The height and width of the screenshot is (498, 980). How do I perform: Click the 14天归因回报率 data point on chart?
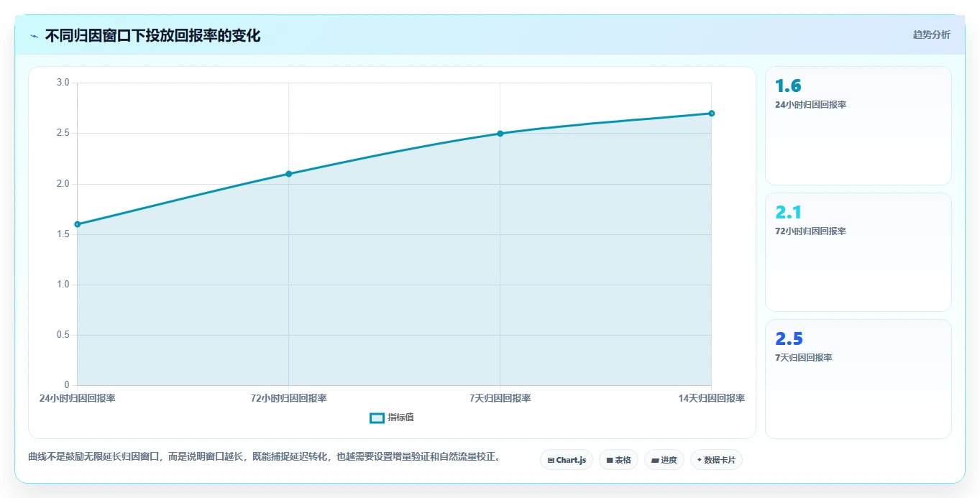711,114
